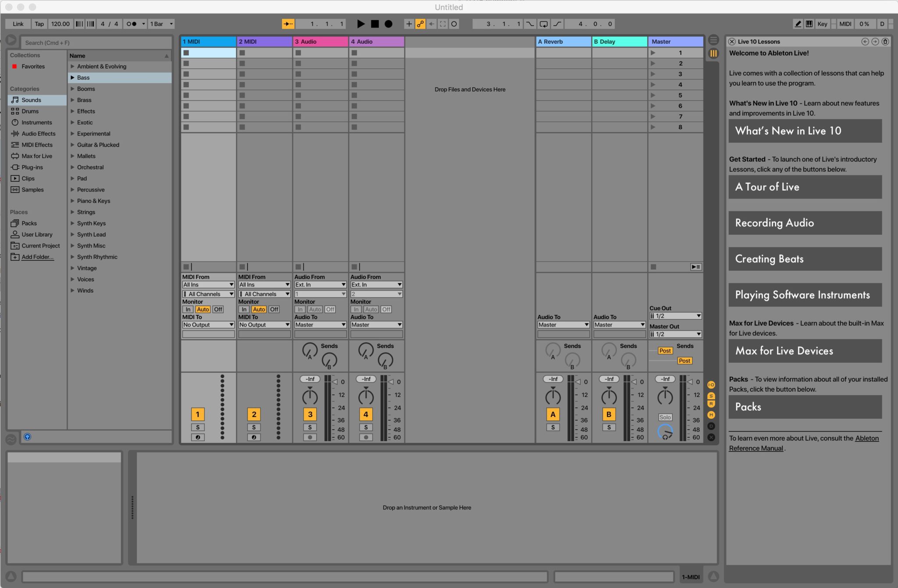
Task: Solo the A Reverb return track
Action: [x=553, y=427]
